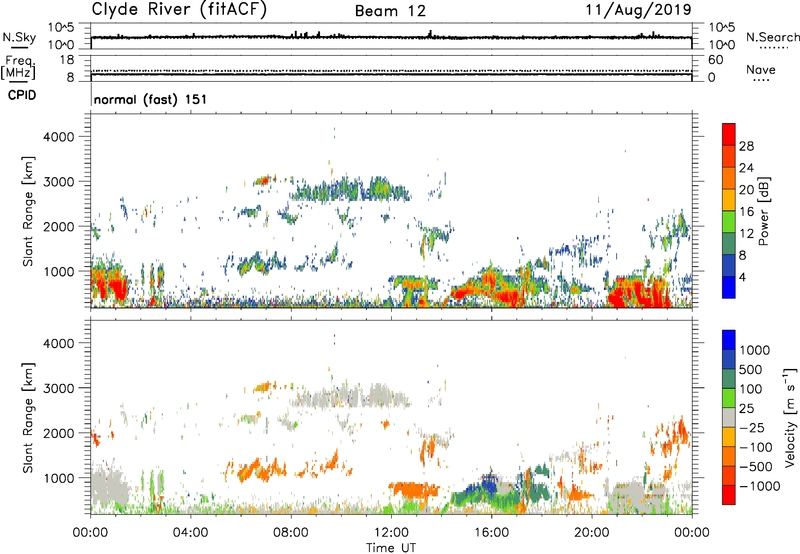
Task: Click the N.Search dotted line legend sample
Action: click(x=774, y=48)
